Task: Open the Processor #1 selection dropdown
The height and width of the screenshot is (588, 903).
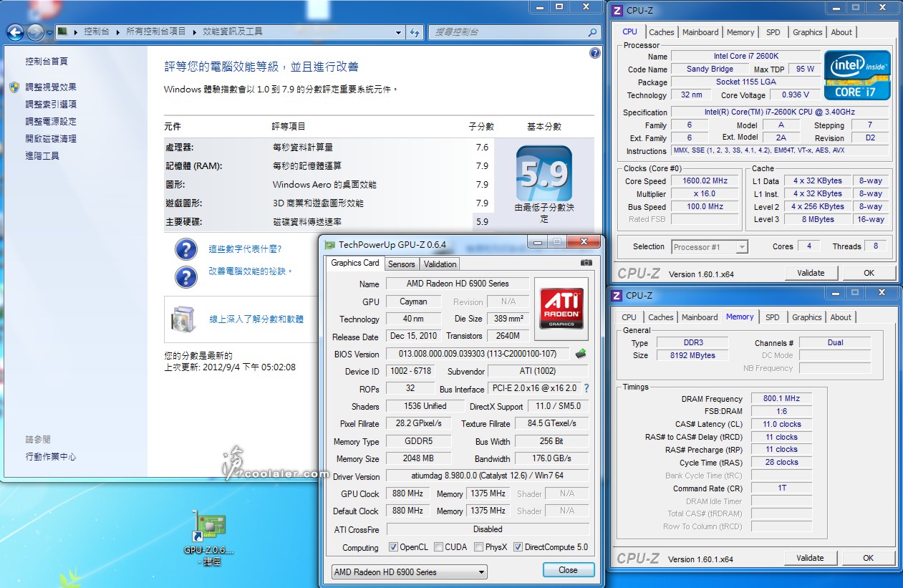Action: click(710, 247)
